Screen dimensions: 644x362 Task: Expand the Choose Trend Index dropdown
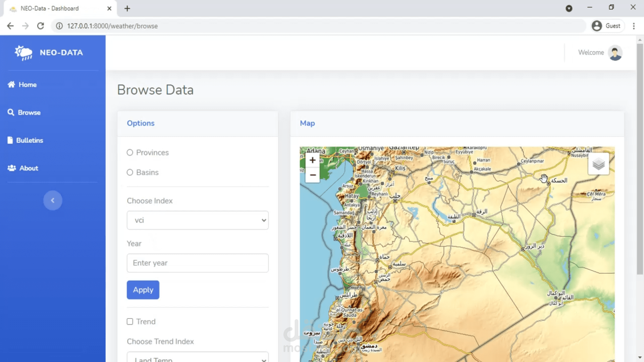(198, 358)
